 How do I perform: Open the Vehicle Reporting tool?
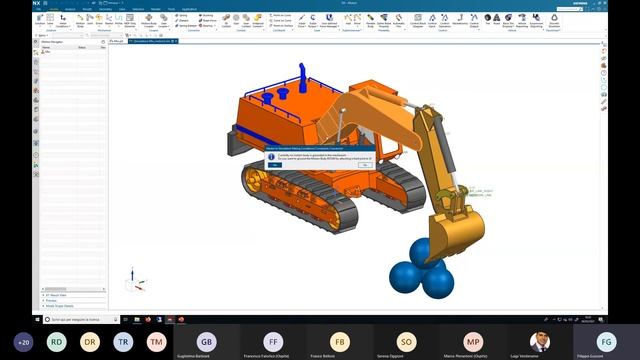pyautogui.click(x=522, y=20)
